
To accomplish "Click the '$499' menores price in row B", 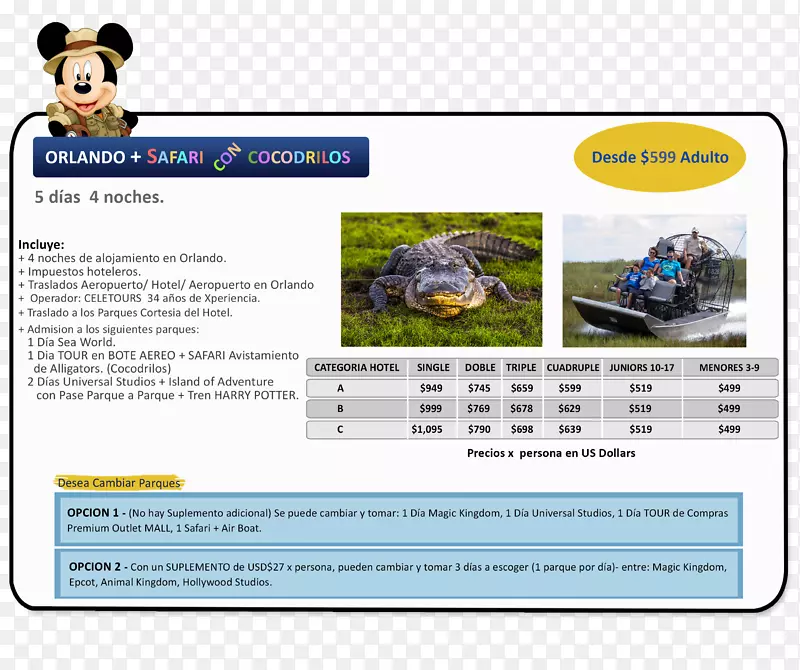I will (729, 409).
